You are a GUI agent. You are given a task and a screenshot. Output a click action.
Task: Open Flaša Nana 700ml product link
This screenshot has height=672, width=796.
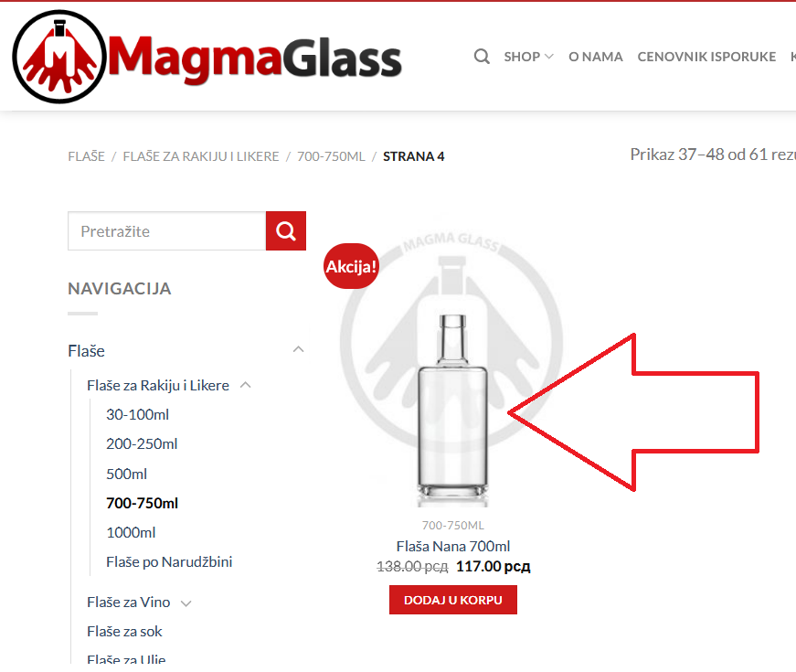click(452, 546)
